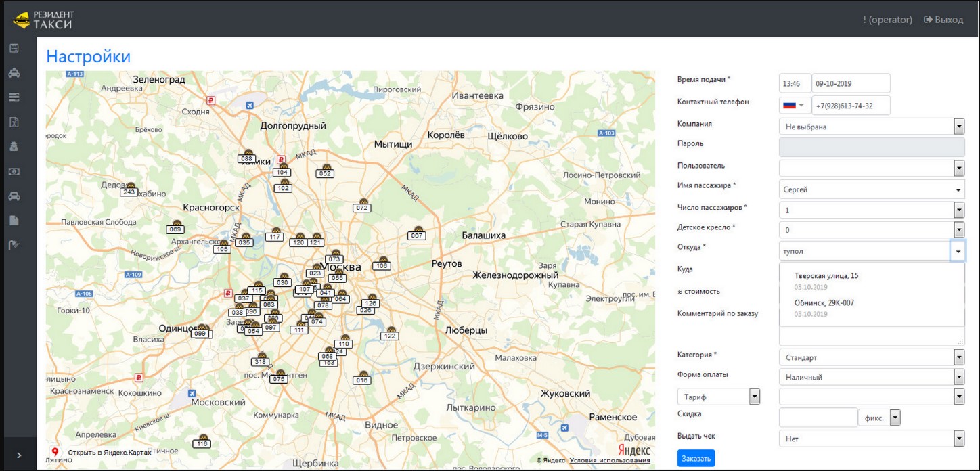Image resolution: width=980 pixels, height=471 pixels.
Task: Expand the Категория dropdown
Action: tap(872, 357)
